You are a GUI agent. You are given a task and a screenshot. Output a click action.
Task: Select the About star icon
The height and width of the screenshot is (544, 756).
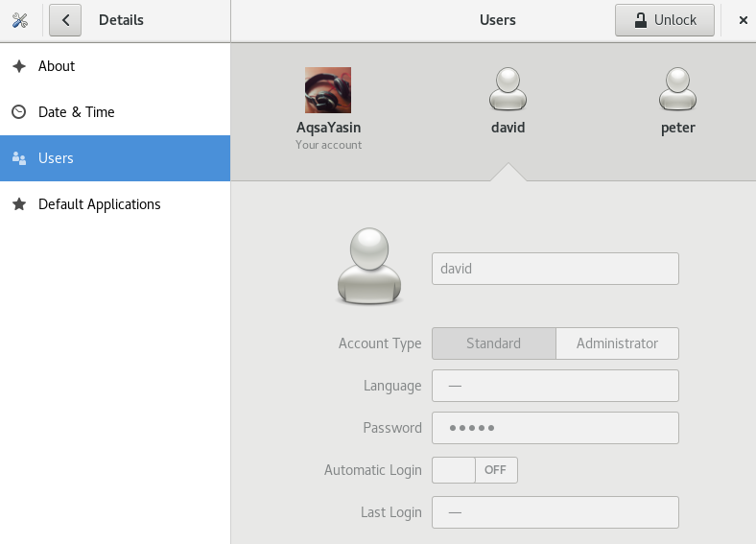[x=19, y=66]
